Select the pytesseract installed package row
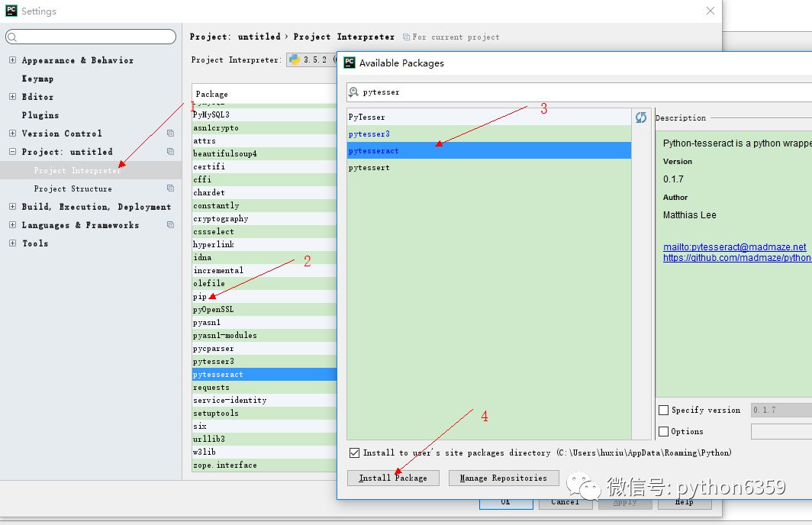This screenshot has width=812, height=525. pyautogui.click(x=264, y=375)
